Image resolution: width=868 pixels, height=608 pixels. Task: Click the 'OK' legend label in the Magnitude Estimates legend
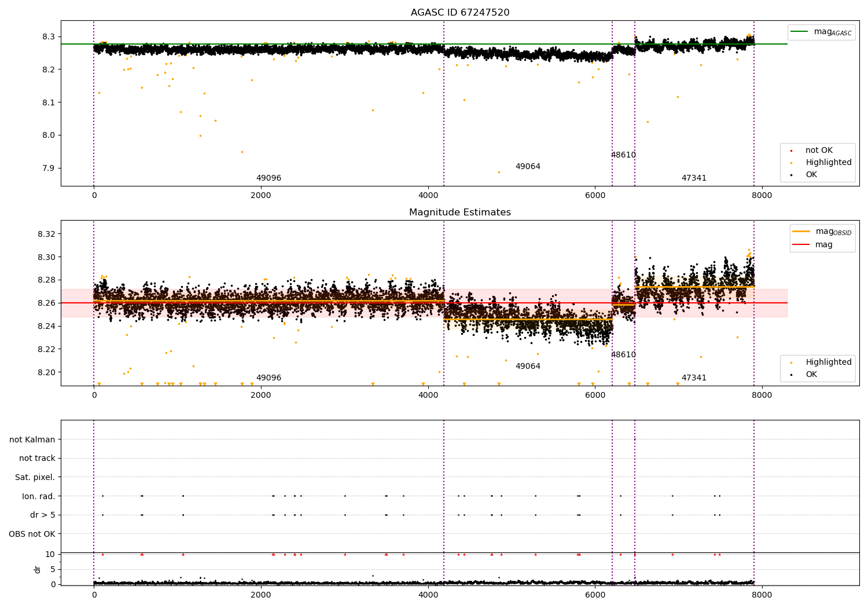point(811,375)
